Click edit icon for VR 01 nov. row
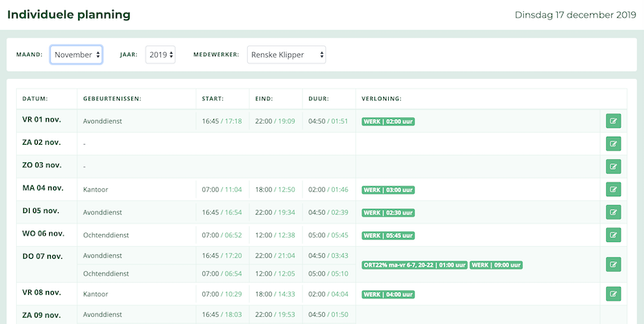The image size is (644, 324). click(x=613, y=121)
